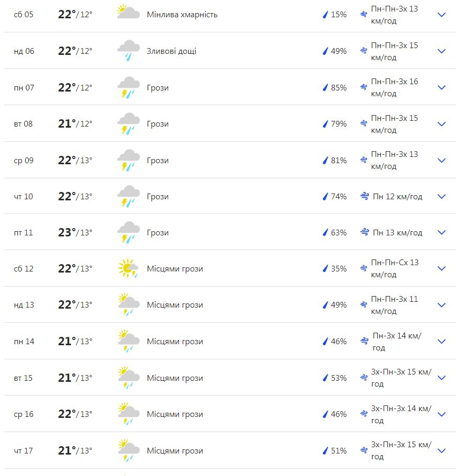
Task: Click the scattered storms icon for пн 14
Action: coord(128,341)
